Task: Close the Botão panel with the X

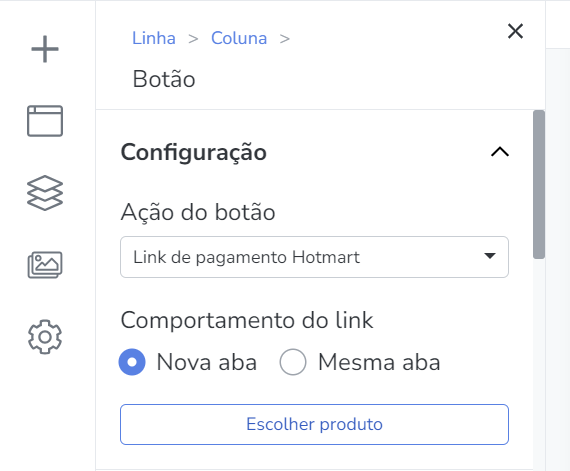Action: (x=515, y=31)
